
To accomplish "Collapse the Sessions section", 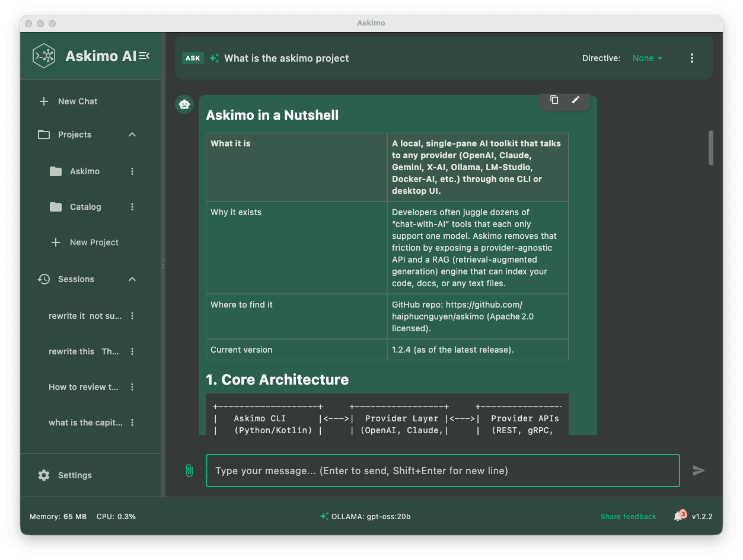I will (132, 279).
